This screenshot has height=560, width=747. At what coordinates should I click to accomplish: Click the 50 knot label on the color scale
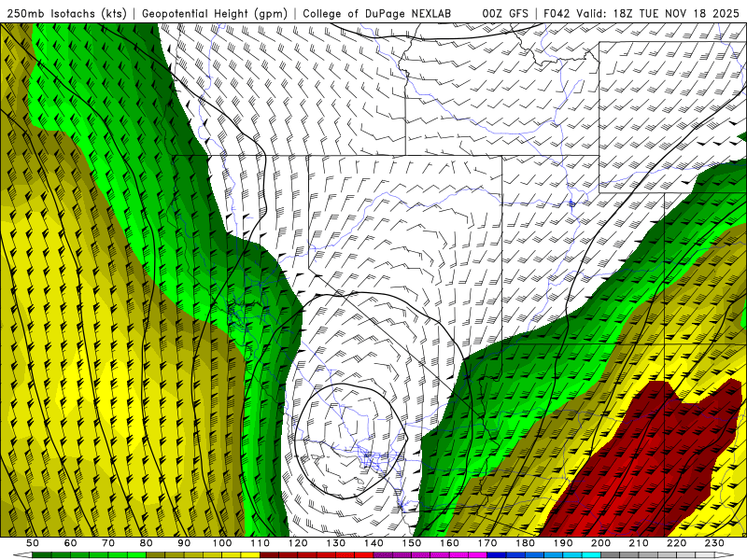click(33, 543)
